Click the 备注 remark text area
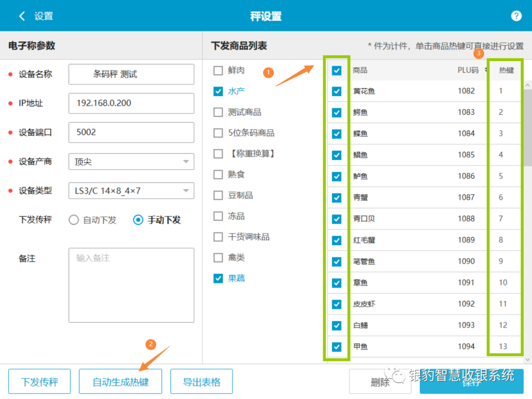The image size is (532, 399). pos(131,285)
